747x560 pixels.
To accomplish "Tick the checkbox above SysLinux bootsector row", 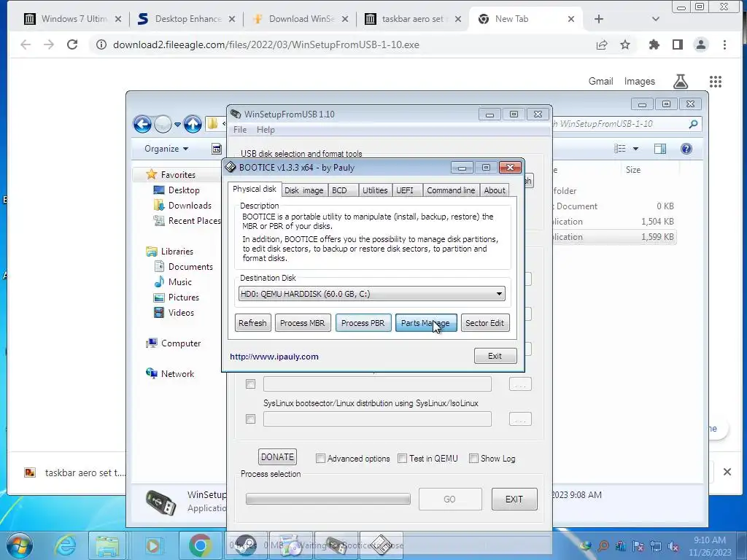I will click(x=251, y=384).
